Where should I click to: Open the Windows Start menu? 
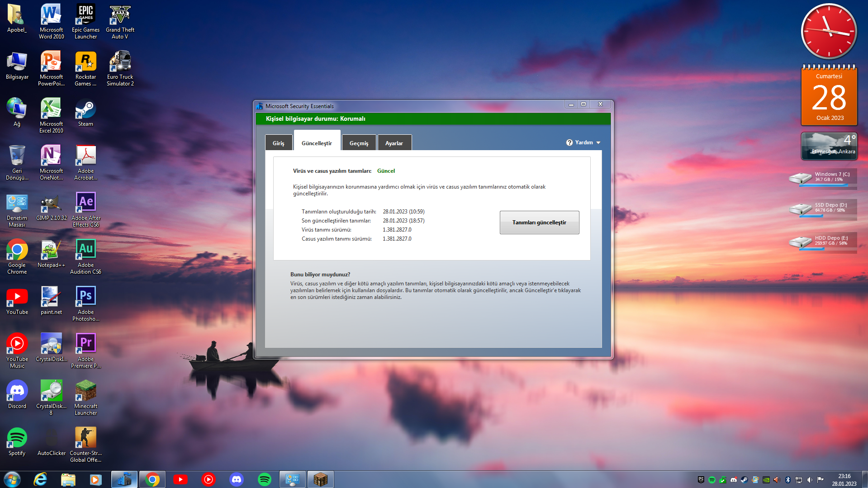[12, 479]
